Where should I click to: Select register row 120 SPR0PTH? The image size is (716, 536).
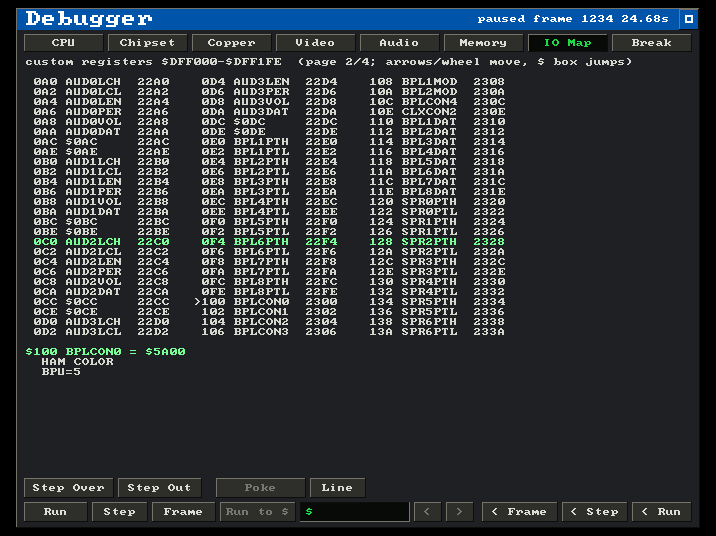pos(437,202)
